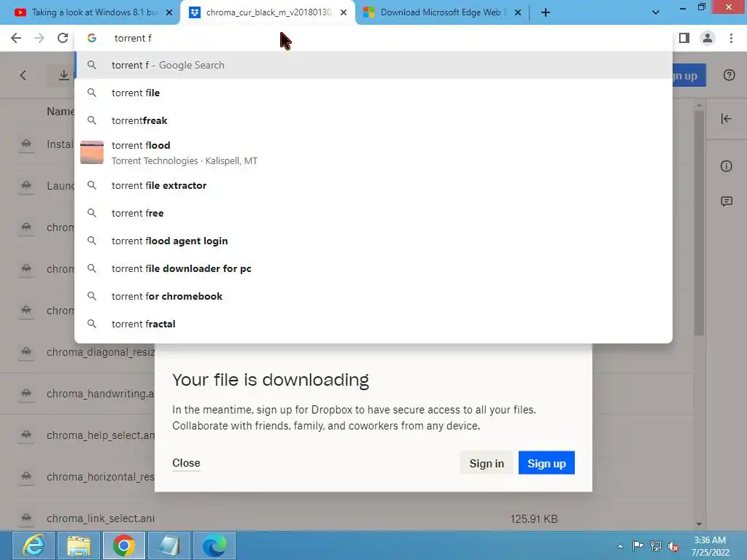Select 'torrent file downloader for pc' suggestion

click(373, 268)
